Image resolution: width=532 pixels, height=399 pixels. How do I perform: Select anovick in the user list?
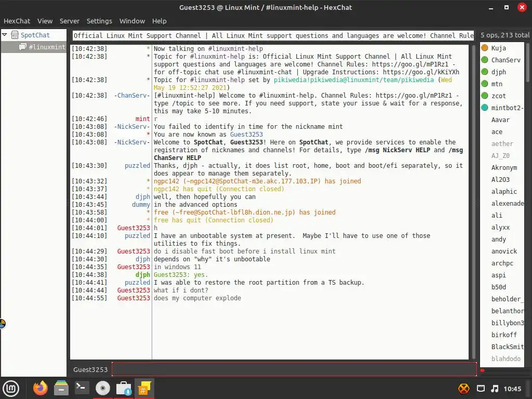click(x=504, y=251)
